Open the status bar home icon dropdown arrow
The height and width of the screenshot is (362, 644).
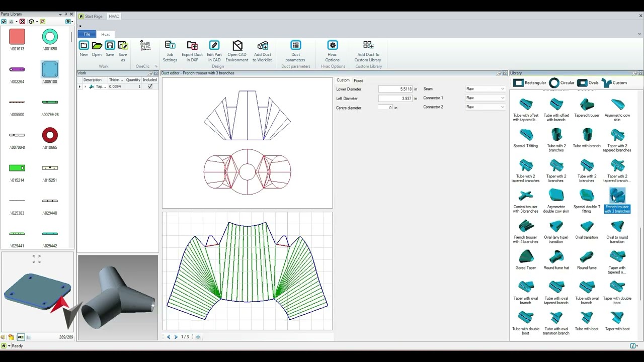point(9,346)
